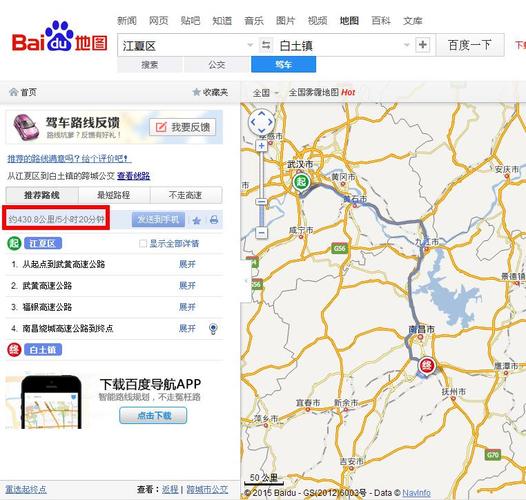Open 百科 in the top navigation
The width and height of the screenshot is (526, 500).
pos(381,21)
